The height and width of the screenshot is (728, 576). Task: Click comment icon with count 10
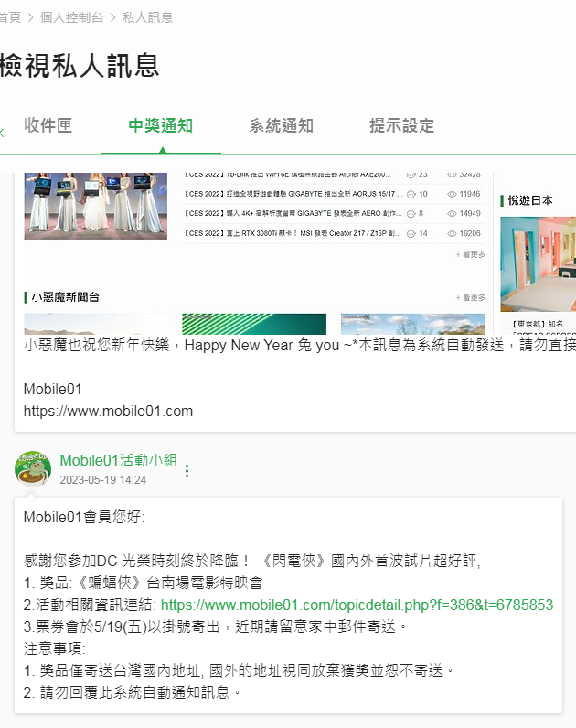pyautogui.click(x=411, y=194)
